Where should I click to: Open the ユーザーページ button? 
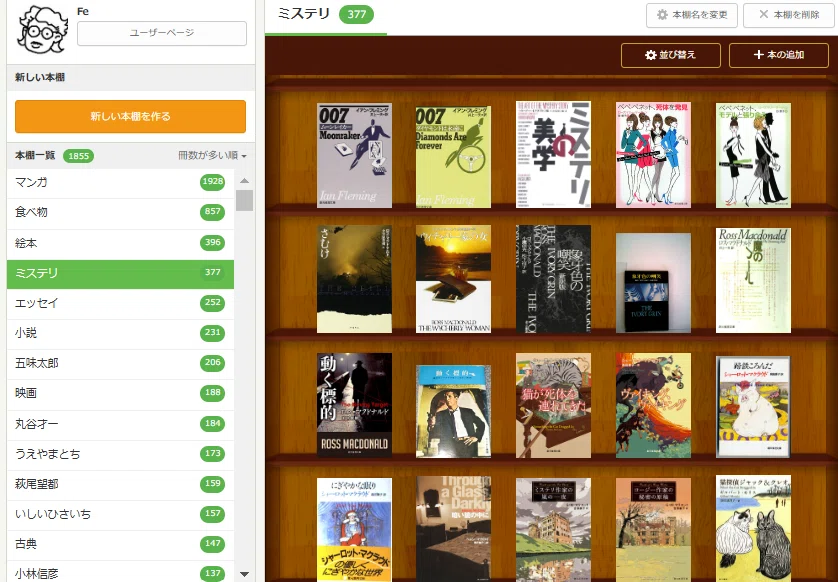(x=162, y=33)
